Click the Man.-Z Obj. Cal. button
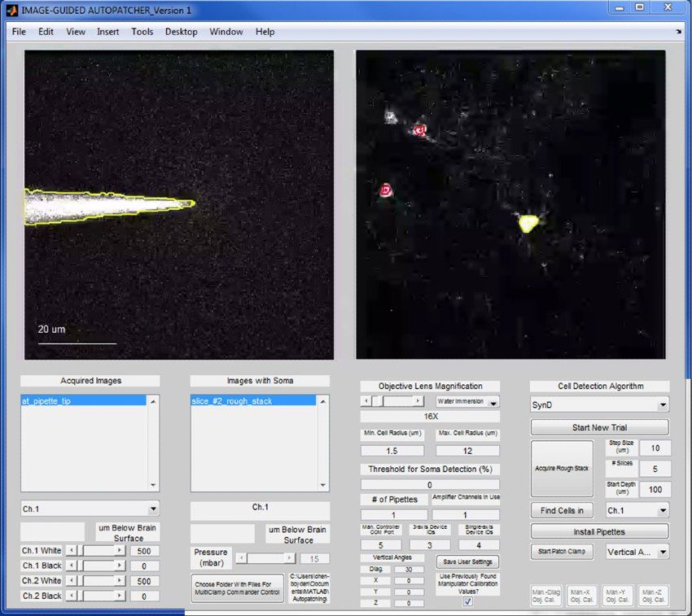This screenshot has height=616, width=692. click(x=654, y=596)
